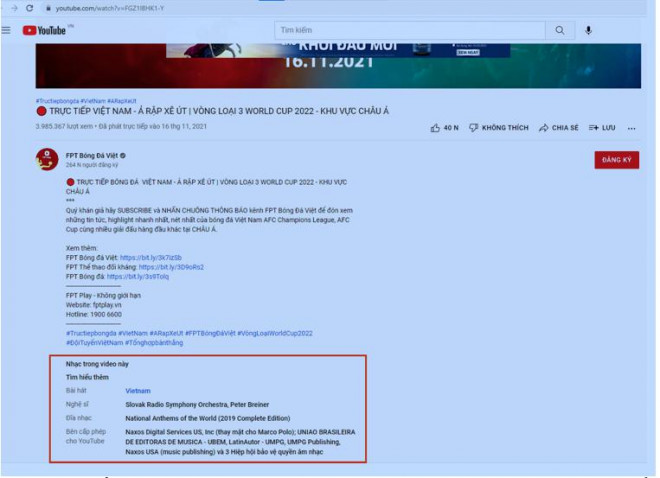The height and width of the screenshot is (478, 660).
Task: Like the video with thumbs up
Action: pos(443,128)
